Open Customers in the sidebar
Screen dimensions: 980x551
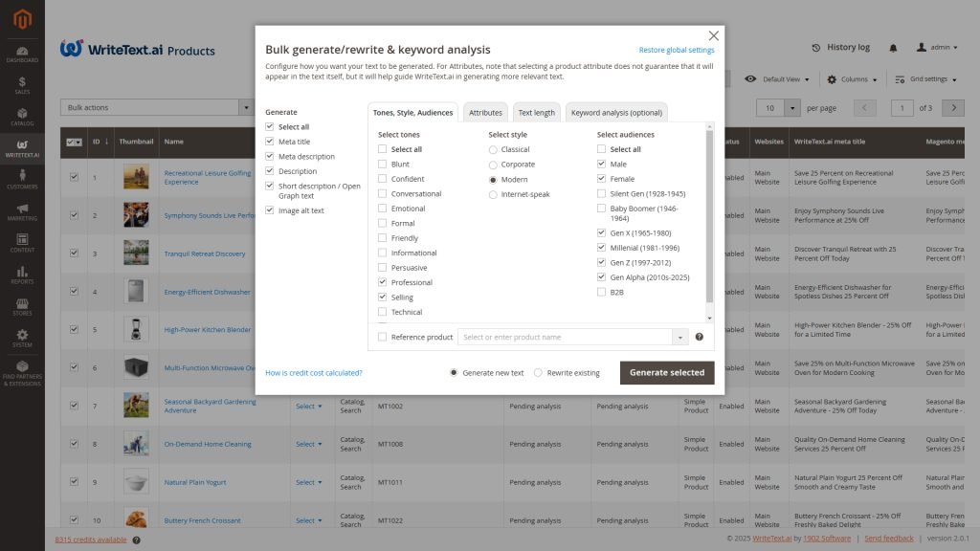pyautogui.click(x=22, y=180)
